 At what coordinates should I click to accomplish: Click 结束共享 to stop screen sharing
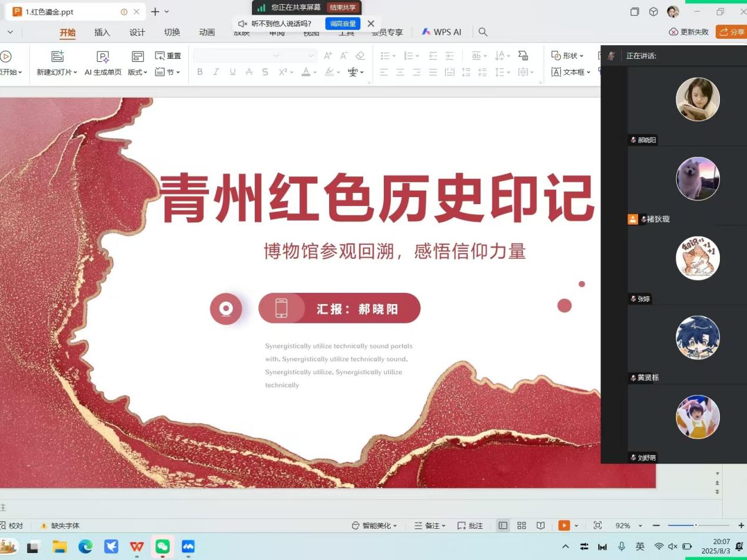coord(343,8)
